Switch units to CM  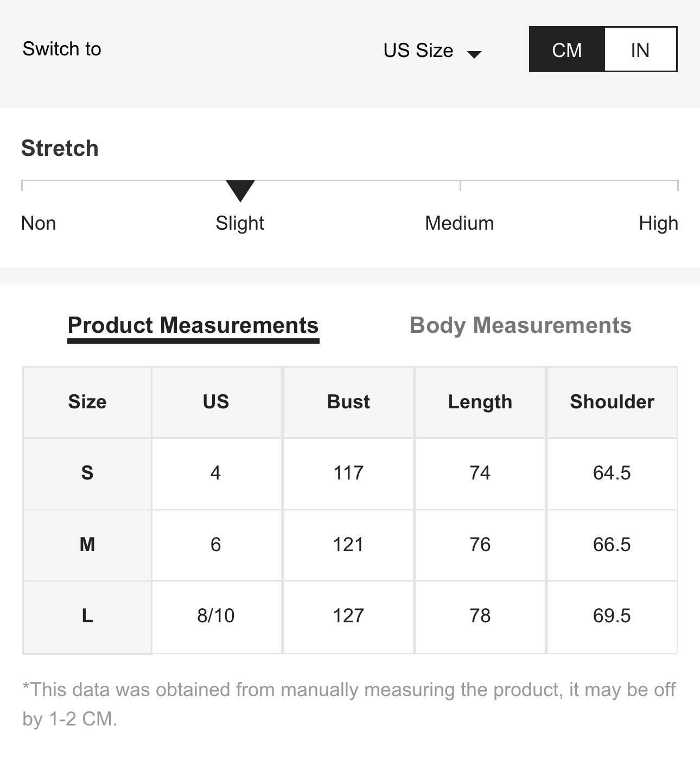[x=567, y=50]
